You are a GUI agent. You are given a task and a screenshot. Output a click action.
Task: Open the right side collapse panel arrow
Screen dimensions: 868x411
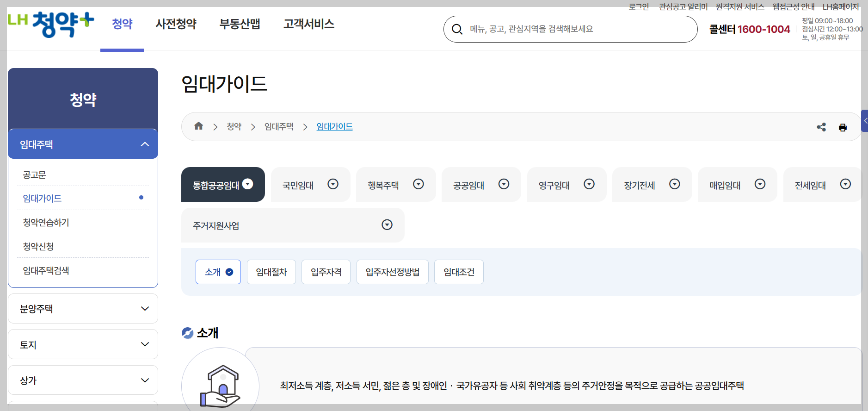pyautogui.click(x=865, y=121)
